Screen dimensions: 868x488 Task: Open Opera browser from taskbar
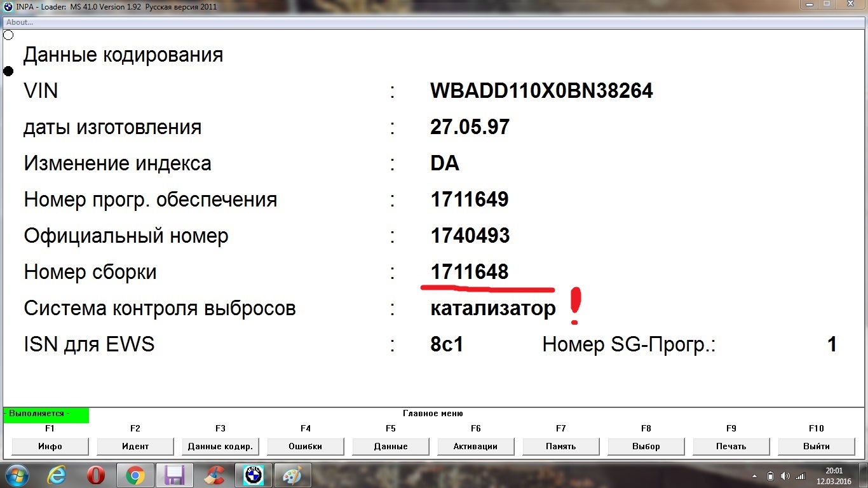[96, 475]
